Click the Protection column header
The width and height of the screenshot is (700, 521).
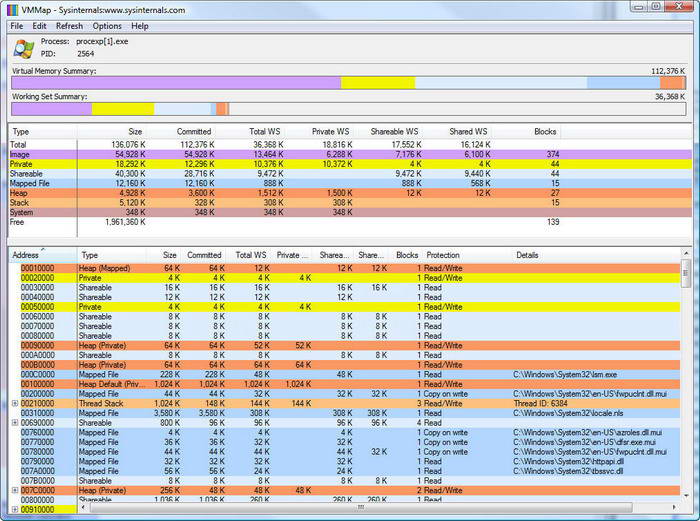pos(443,255)
